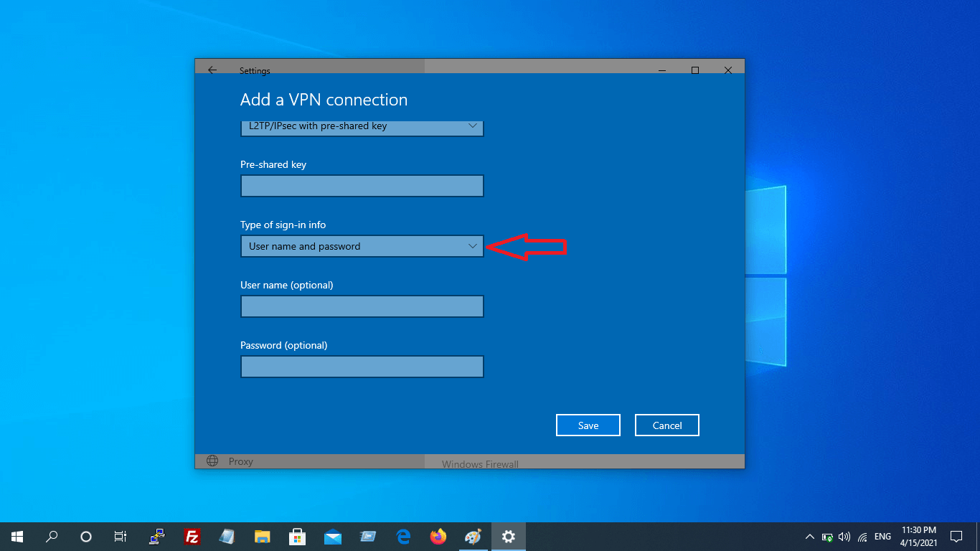The width and height of the screenshot is (980, 551).
Task: Open FileZilla from the taskbar
Action: coord(192,537)
